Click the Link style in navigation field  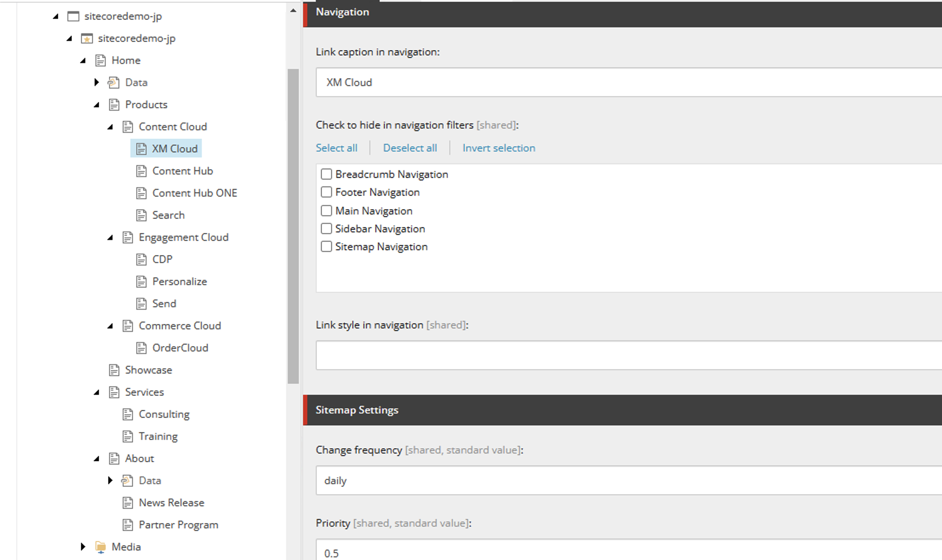[x=629, y=355]
